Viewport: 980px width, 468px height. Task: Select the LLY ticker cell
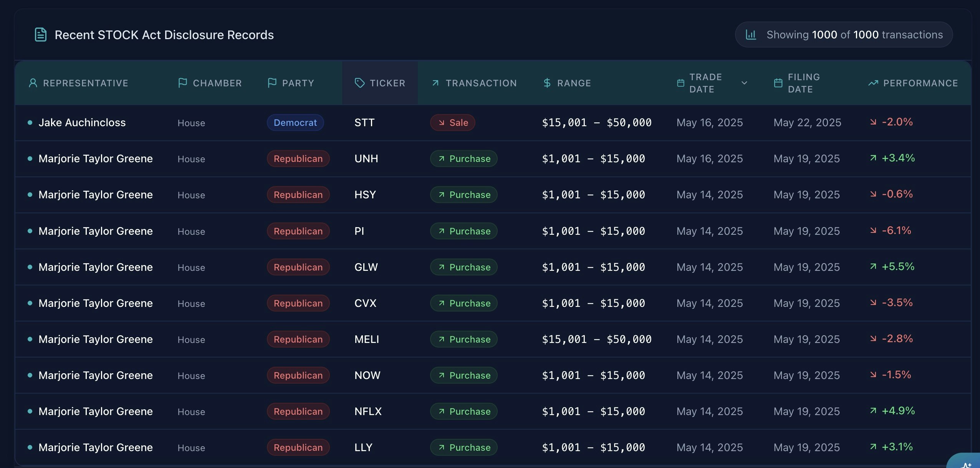(363, 448)
